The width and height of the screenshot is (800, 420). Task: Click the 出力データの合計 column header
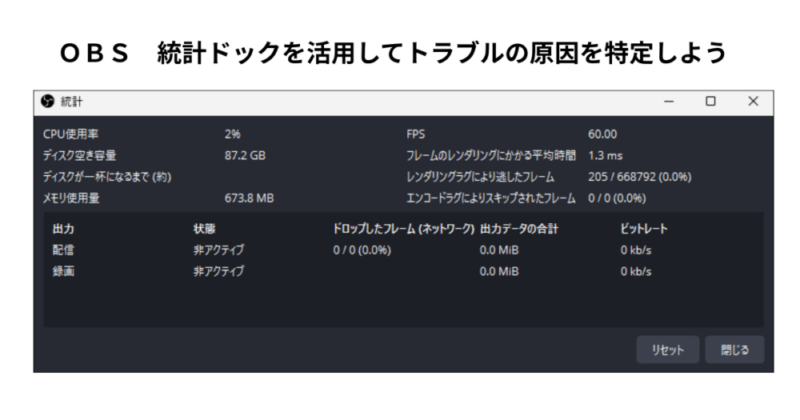pyautogui.click(x=519, y=229)
